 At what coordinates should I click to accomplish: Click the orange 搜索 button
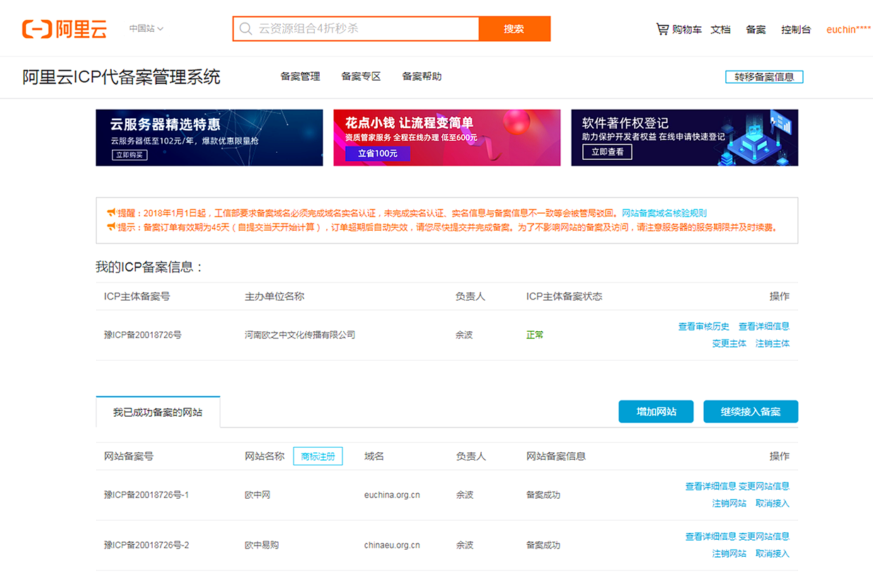[514, 29]
